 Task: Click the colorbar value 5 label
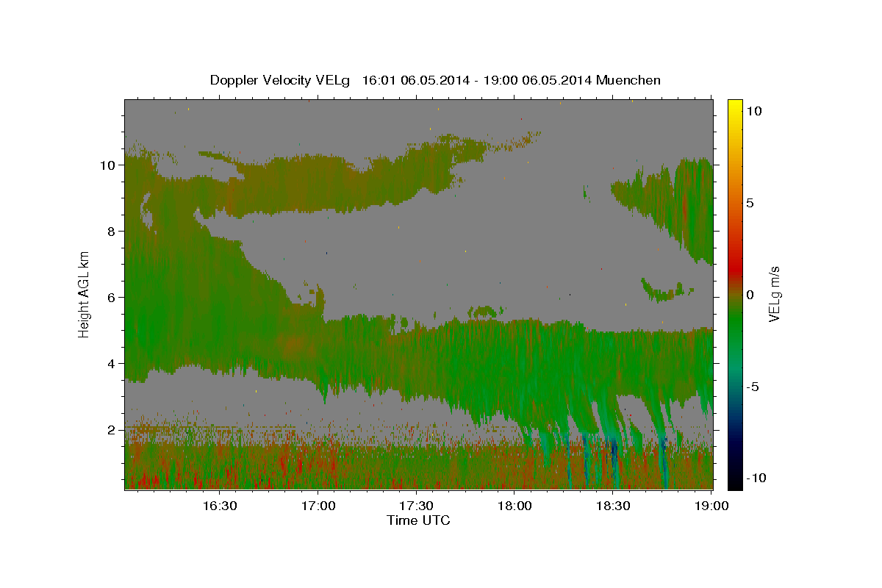750,202
